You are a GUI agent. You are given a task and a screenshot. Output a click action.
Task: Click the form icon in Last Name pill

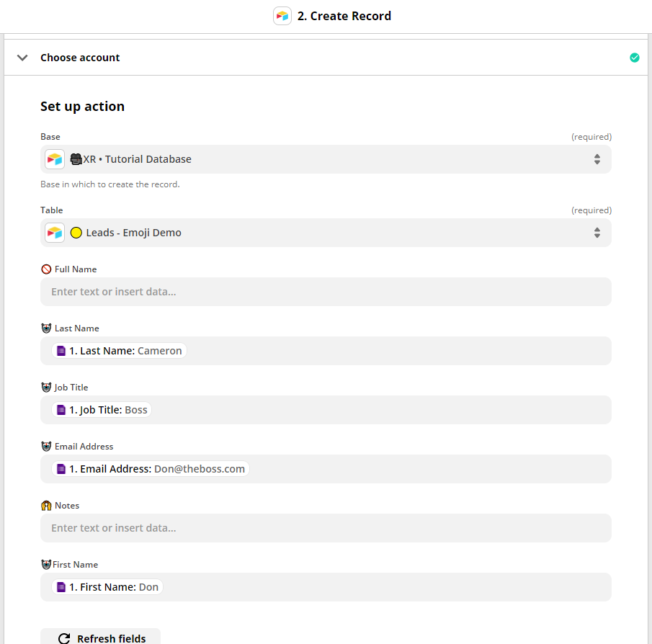coord(61,351)
